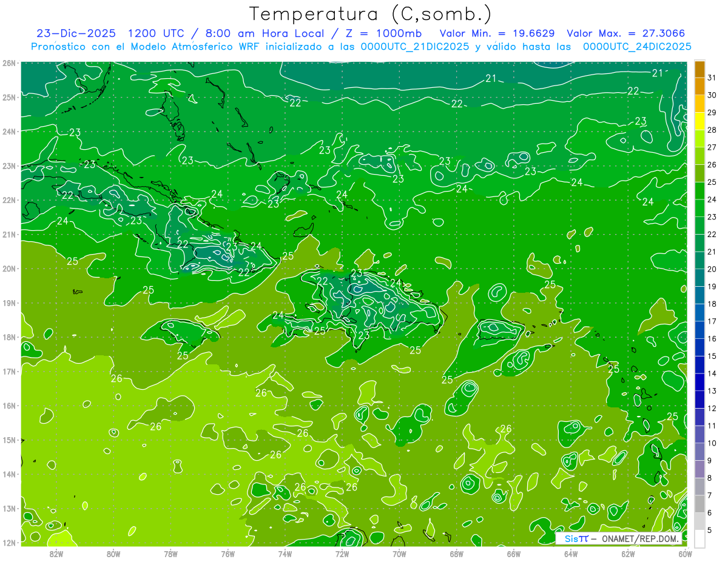The width and height of the screenshot is (728, 562).
Task: Click the "16" label on the color scale
Action: (x=712, y=339)
